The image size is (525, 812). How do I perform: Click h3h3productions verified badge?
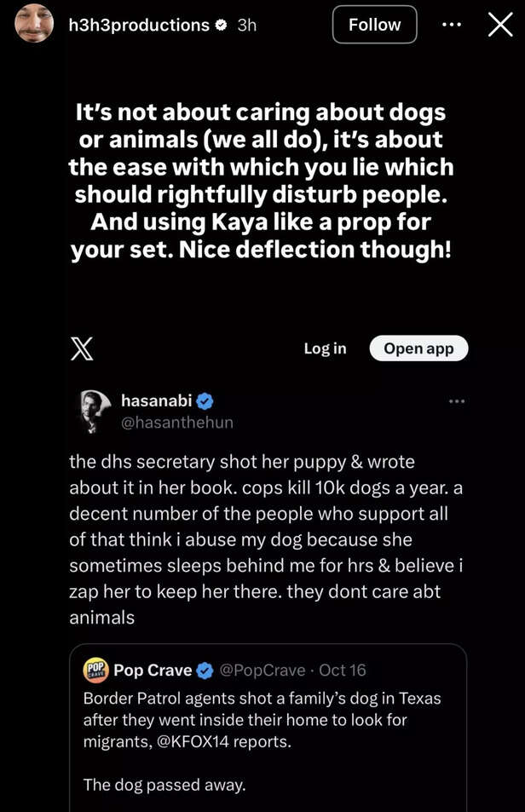222,25
